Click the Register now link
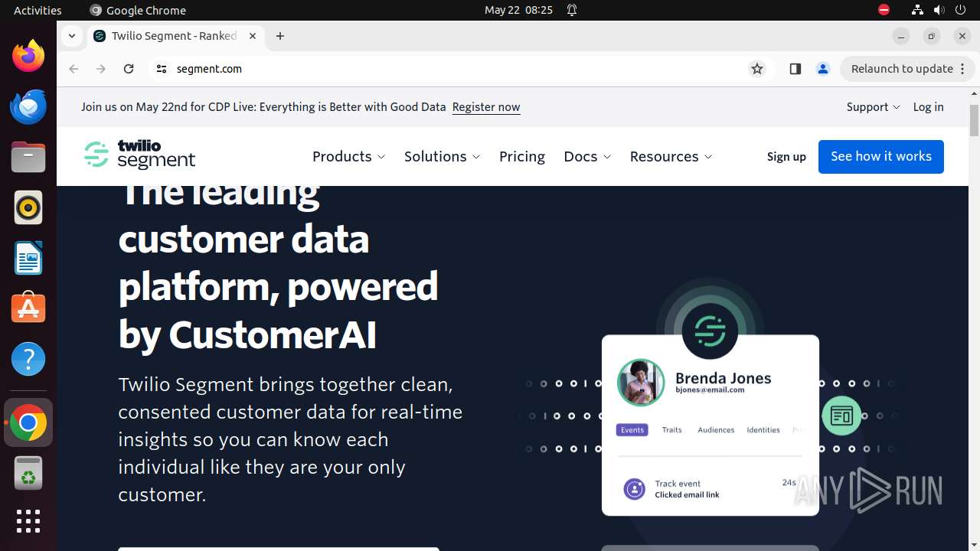Image resolution: width=980 pixels, height=551 pixels. pos(486,107)
